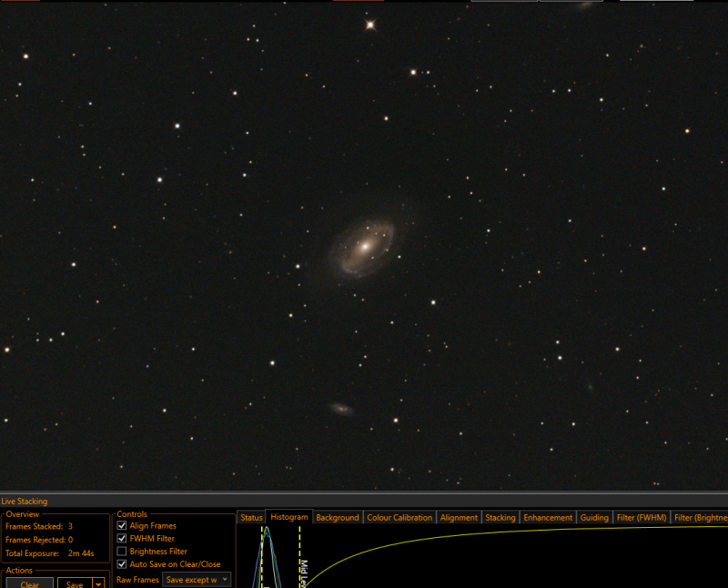Click the Save button under Actions

pyautogui.click(x=75, y=583)
